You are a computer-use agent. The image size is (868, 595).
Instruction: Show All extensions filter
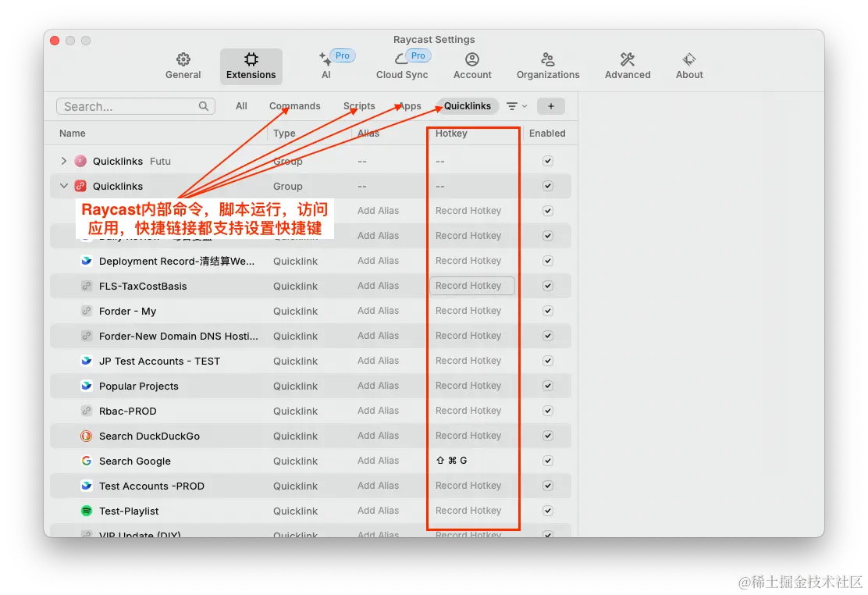click(x=241, y=106)
